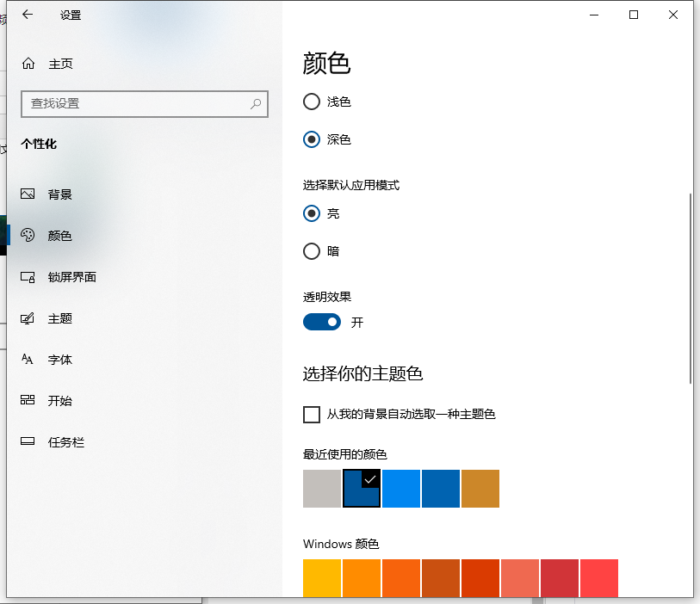Open the 背景 (Background) settings section
The width and height of the screenshot is (700, 604).
pyautogui.click(x=59, y=194)
